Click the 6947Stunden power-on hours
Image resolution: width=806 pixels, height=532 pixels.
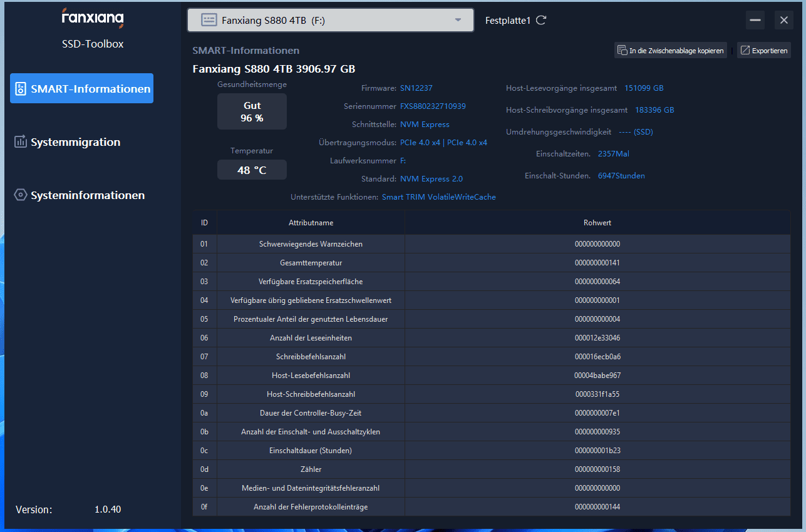tap(621, 176)
